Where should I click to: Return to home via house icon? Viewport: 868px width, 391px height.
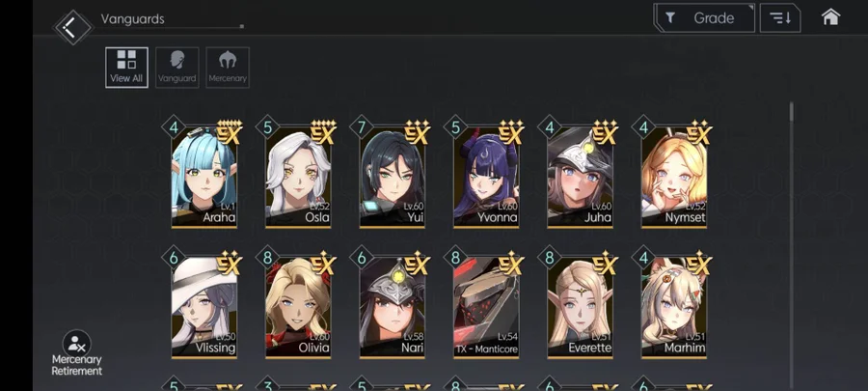(830, 17)
